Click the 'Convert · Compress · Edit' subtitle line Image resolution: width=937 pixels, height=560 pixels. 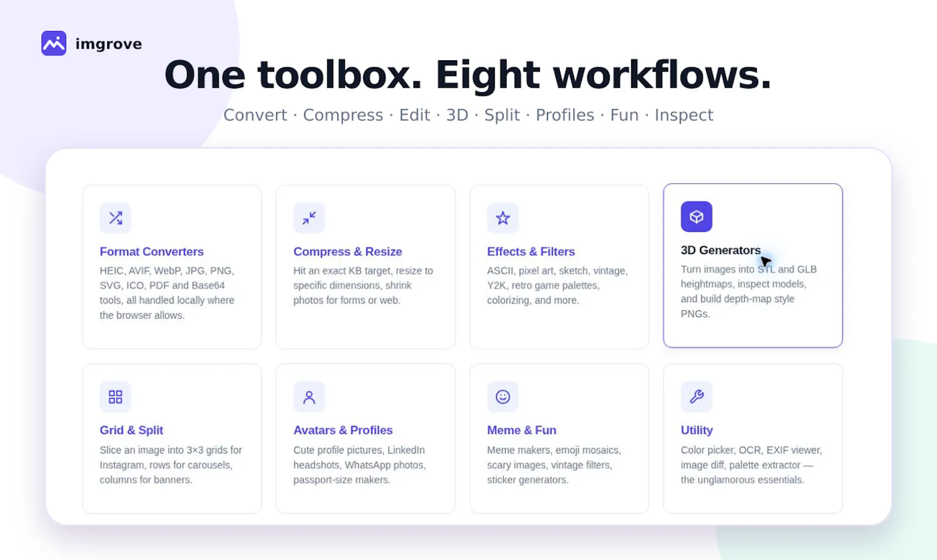[x=468, y=115]
